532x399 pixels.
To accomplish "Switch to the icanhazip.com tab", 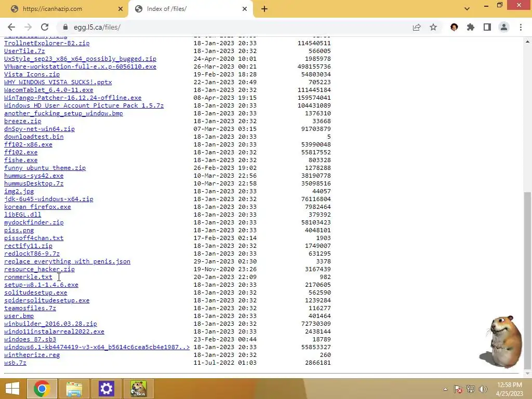I will [64, 9].
